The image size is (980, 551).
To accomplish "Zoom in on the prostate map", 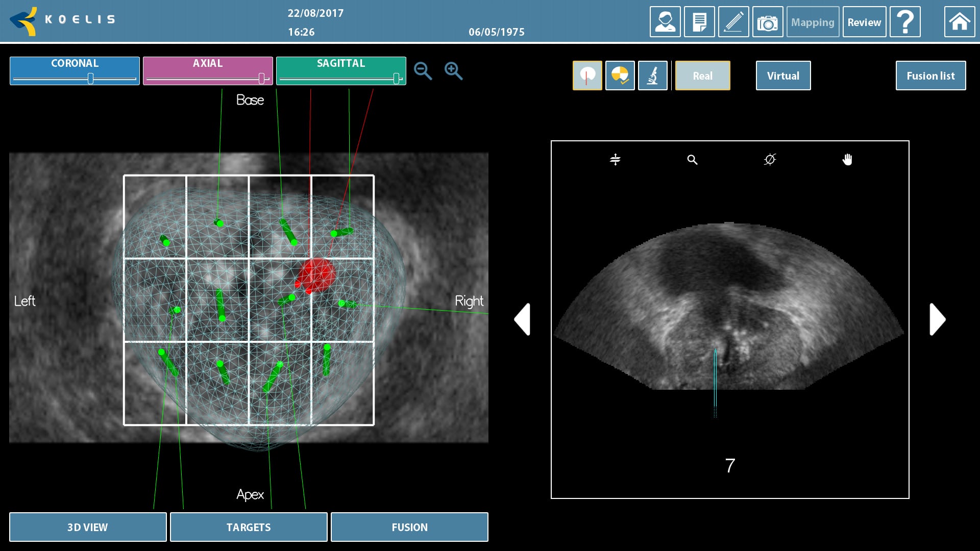I will 453,71.
